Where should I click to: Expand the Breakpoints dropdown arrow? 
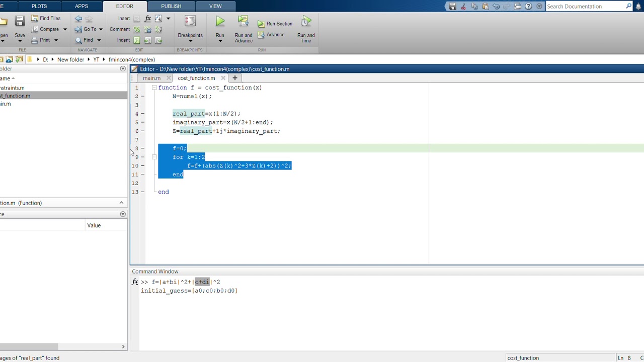point(190,41)
